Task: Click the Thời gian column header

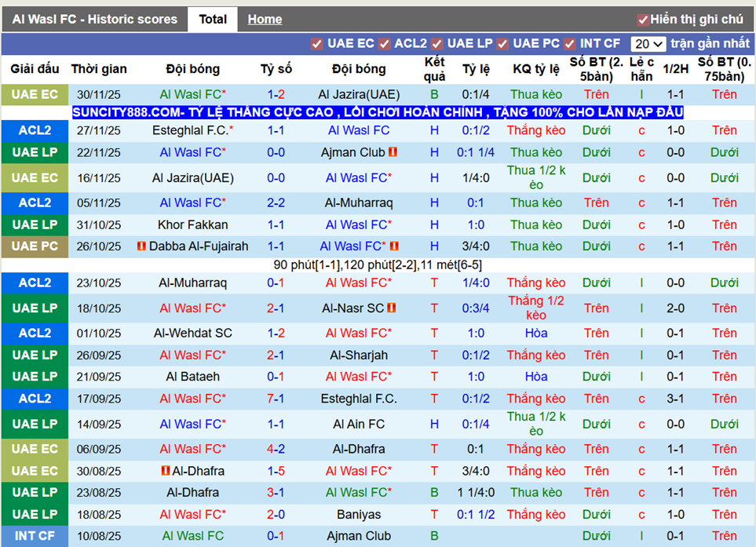Action: (x=99, y=69)
